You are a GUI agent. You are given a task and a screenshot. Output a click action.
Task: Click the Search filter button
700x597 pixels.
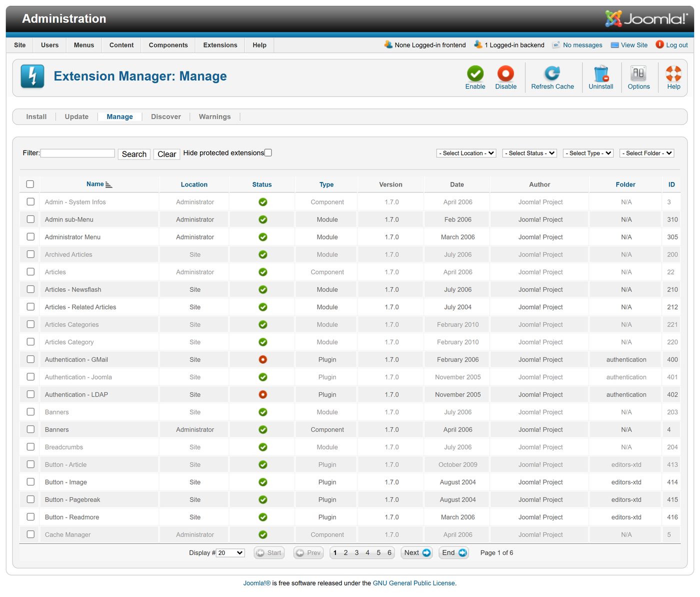click(134, 154)
